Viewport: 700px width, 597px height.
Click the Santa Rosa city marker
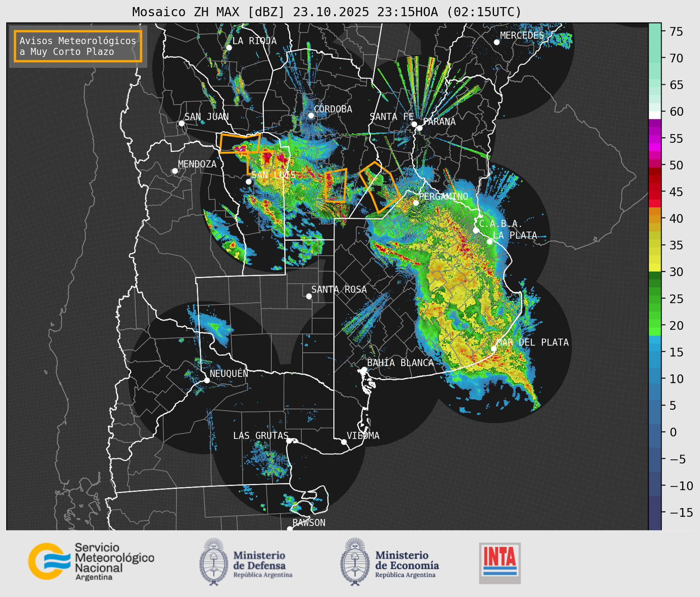point(309,296)
